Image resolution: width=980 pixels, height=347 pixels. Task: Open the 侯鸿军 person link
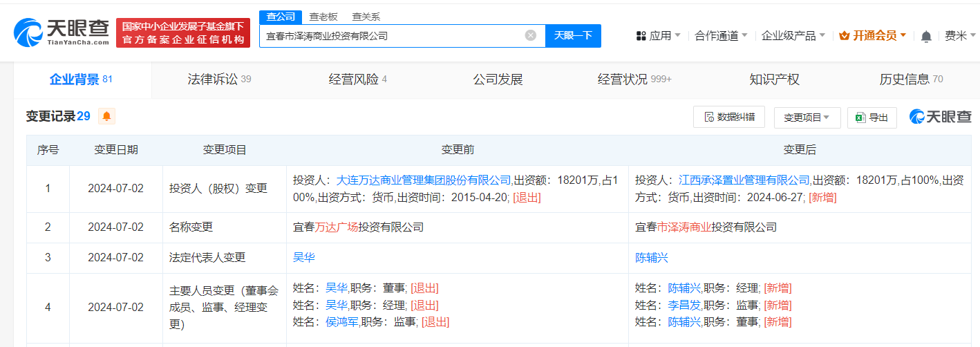pos(341,321)
